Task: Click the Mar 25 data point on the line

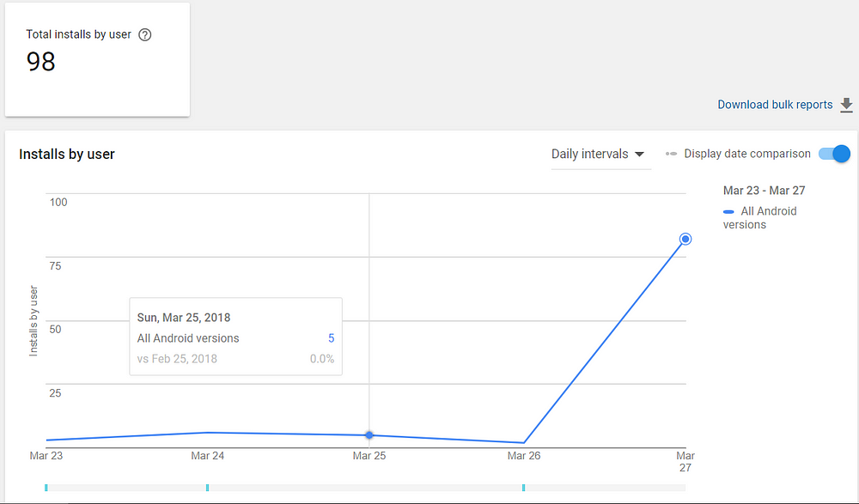Action: 369,435
